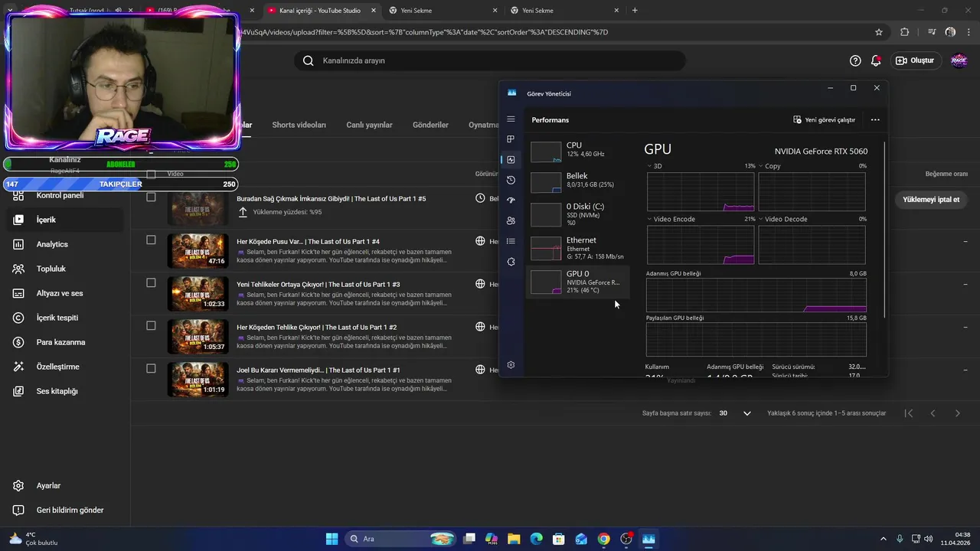
Task: Tick checkbox for The Last of Us Part 1 #3
Action: click(151, 283)
